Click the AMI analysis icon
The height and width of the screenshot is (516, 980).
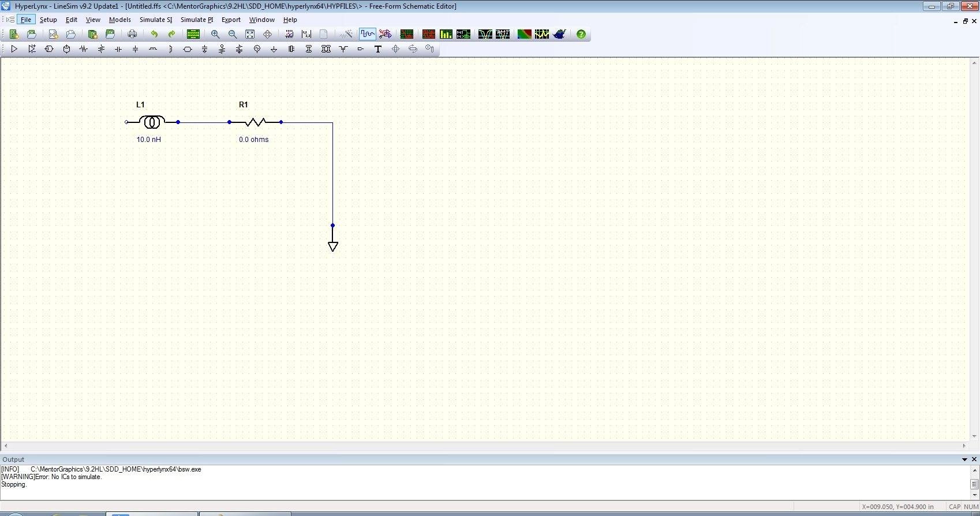coord(503,34)
